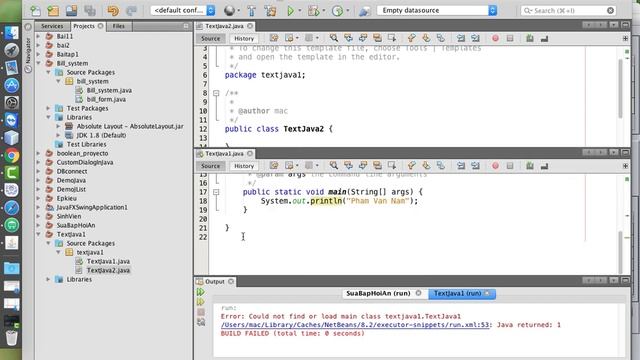640x360 pixels.
Task: Click Shift Line Left in TextJava1 editor toolbar
Action: pos(461,166)
